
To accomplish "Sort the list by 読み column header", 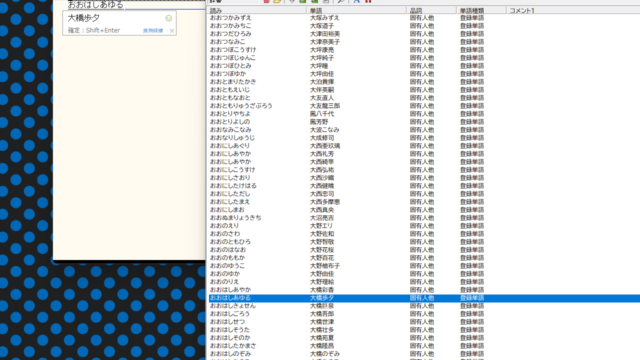I will [x=257, y=10].
